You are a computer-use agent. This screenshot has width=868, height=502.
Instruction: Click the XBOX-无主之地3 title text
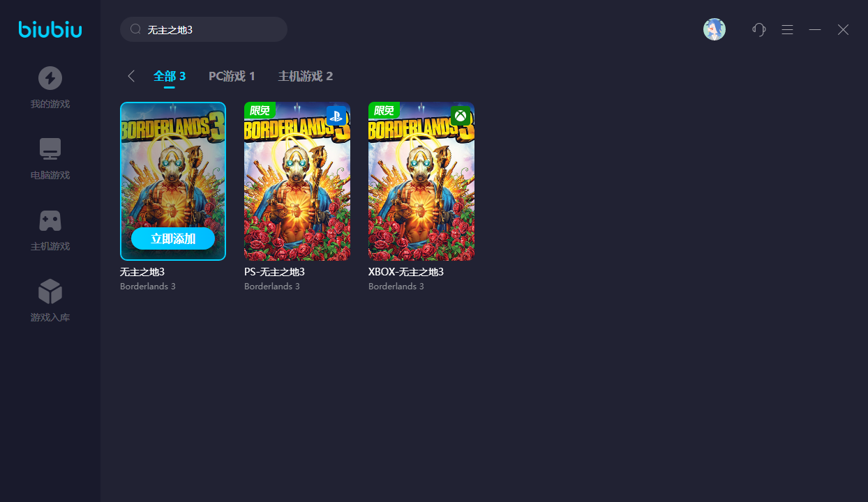[x=406, y=272]
